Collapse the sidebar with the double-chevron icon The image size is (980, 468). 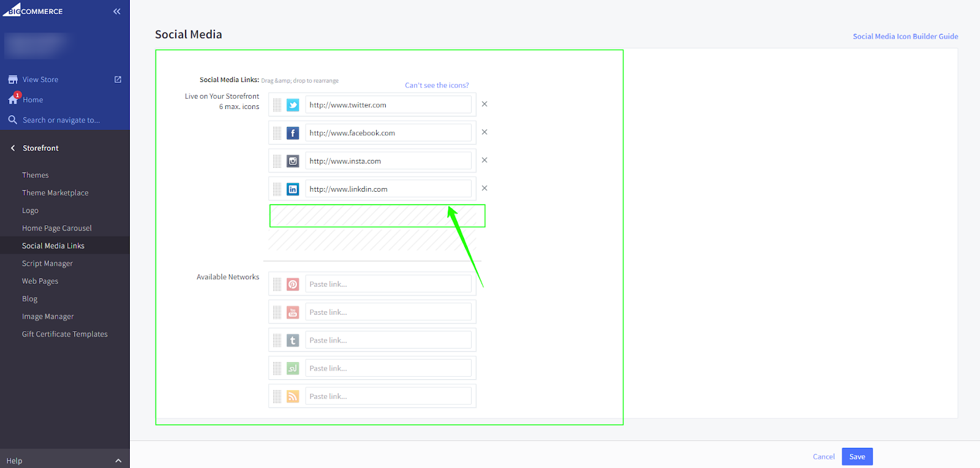click(117, 12)
